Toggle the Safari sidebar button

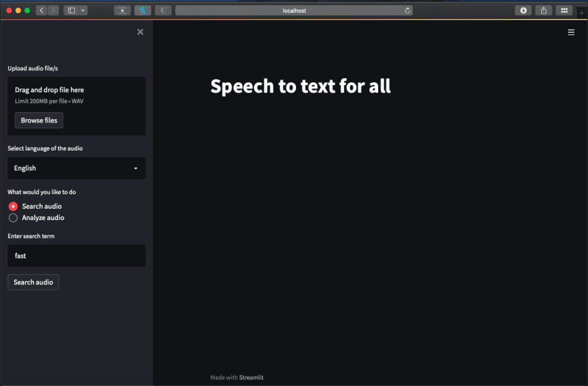click(x=71, y=11)
